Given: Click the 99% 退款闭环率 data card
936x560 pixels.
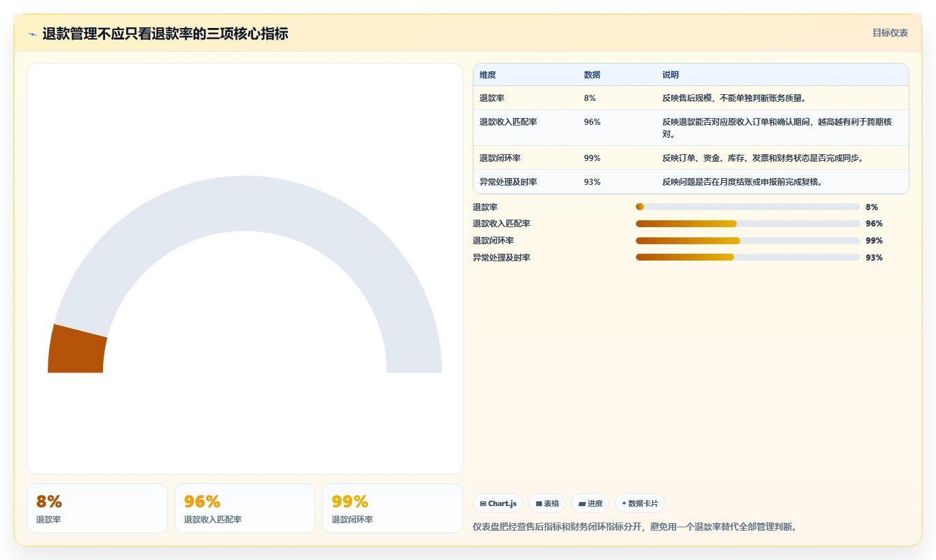Looking at the screenshot, I should tap(392, 508).
